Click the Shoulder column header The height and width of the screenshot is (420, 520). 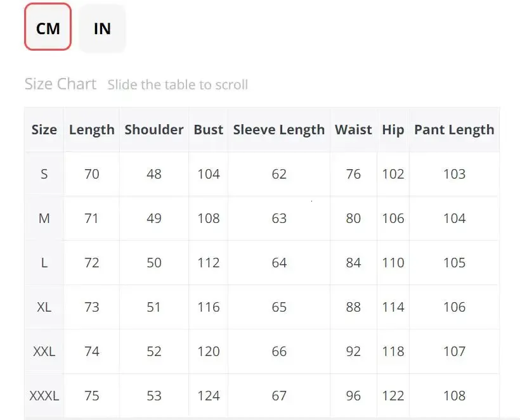tap(154, 130)
